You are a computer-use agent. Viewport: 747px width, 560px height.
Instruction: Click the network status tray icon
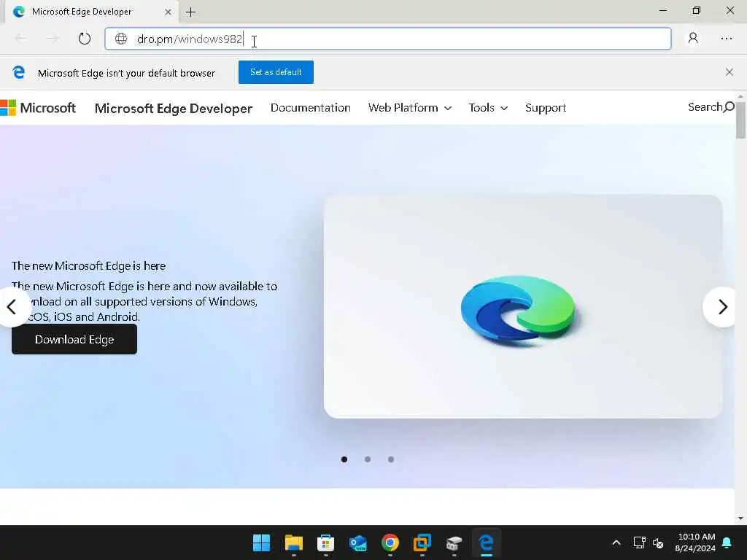point(639,542)
